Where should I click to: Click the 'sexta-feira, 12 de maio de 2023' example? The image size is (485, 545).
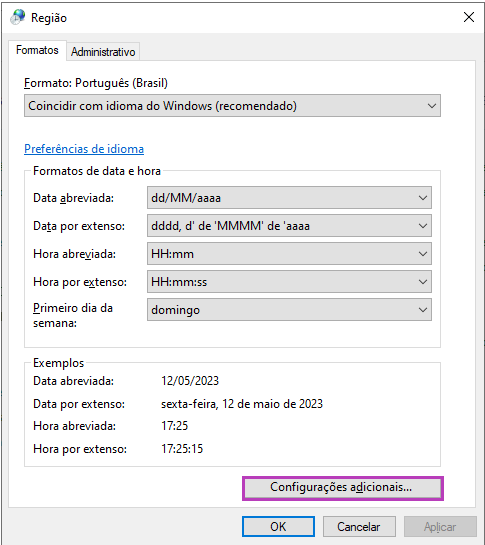242,404
